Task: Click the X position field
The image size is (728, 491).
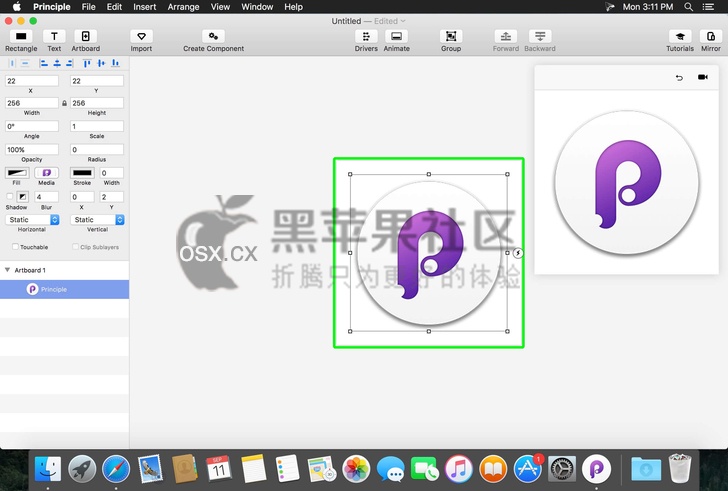Action: coord(32,81)
